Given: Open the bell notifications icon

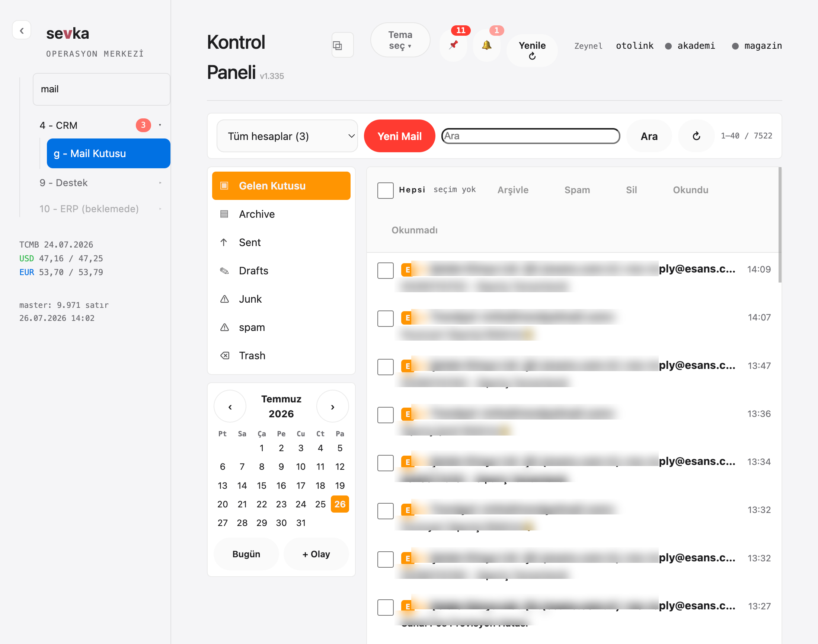Looking at the screenshot, I should pos(487,45).
